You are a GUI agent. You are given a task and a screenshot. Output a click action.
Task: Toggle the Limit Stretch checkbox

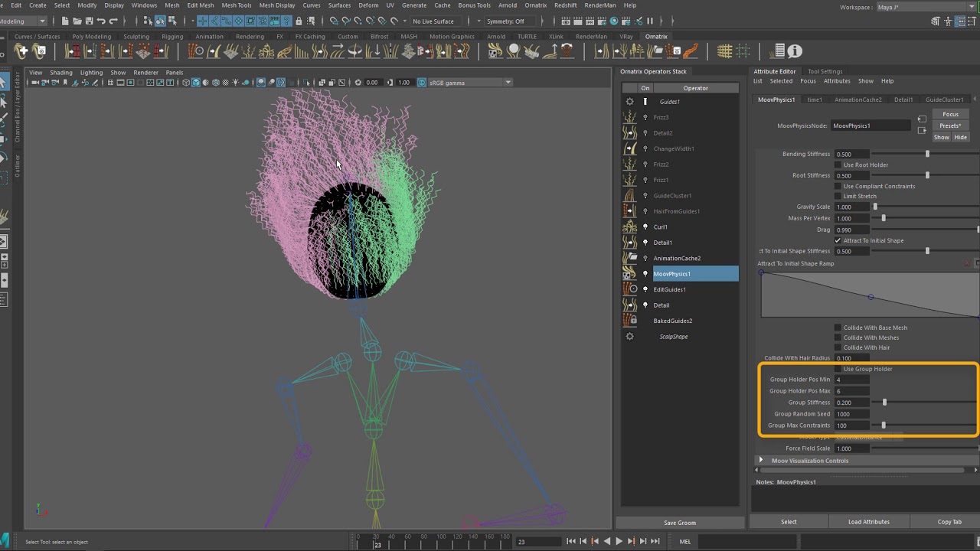[x=838, y=196]
